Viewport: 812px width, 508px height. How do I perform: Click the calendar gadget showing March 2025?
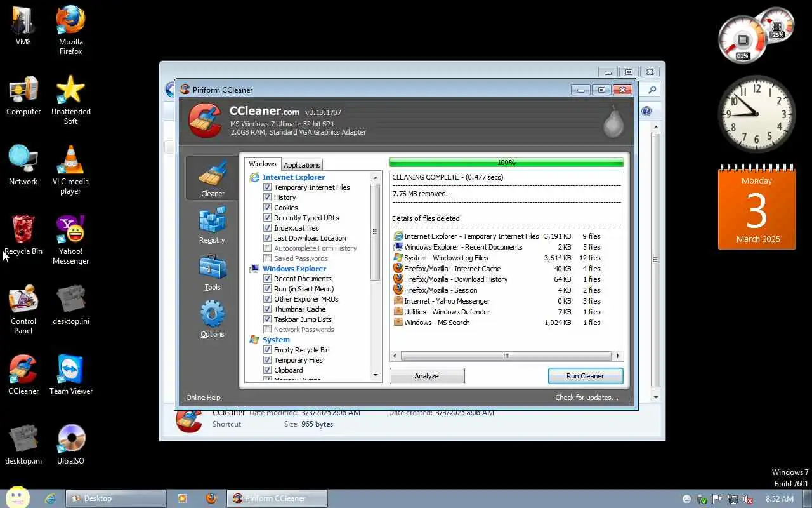tap(757, 208)
